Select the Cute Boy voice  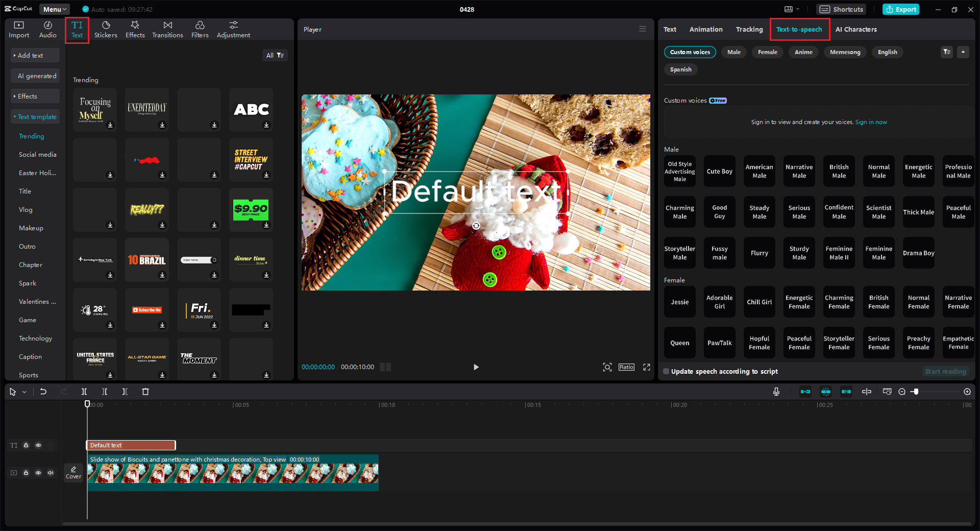tap(720, 171)
